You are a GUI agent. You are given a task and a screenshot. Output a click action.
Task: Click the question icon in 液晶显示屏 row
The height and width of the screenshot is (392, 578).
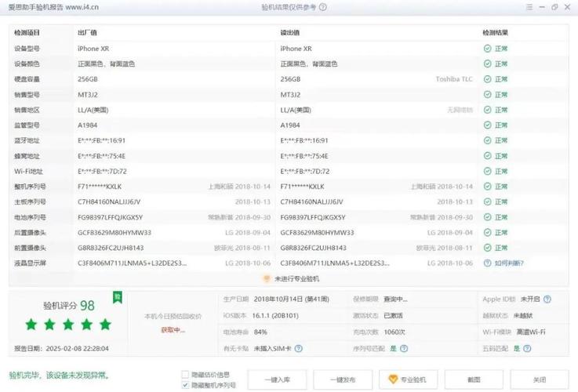pos(487,263)
